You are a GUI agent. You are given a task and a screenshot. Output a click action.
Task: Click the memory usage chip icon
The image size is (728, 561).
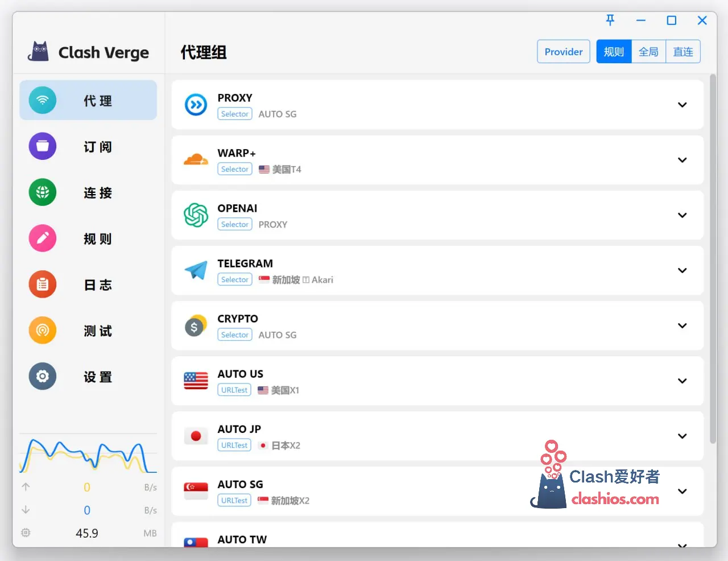(26, 533)
